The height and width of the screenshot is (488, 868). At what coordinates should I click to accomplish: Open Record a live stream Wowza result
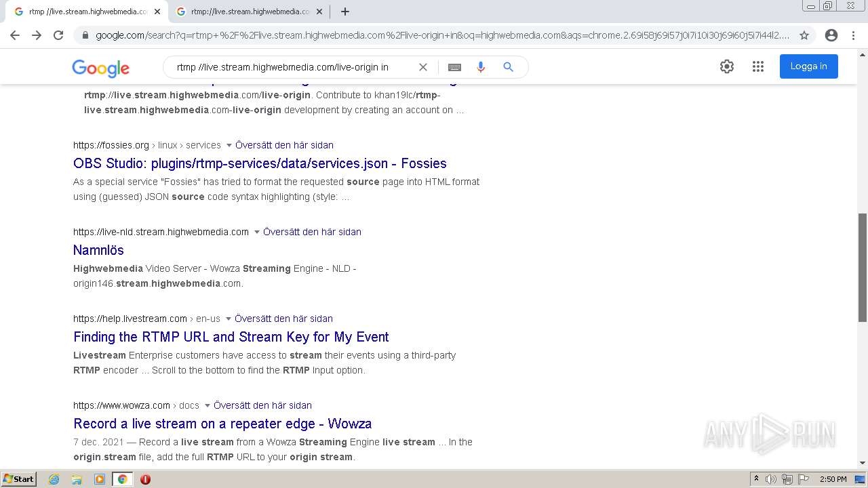222,424
